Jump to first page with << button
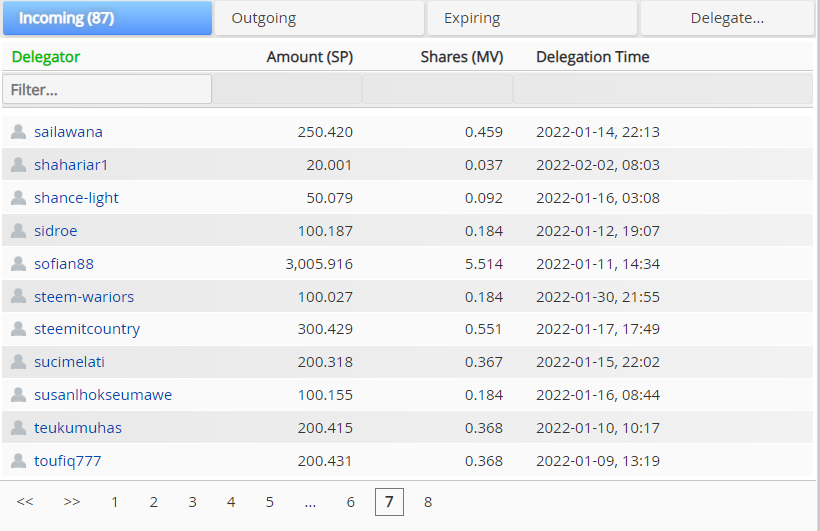820x531 pixels. [x=25, y=502]
